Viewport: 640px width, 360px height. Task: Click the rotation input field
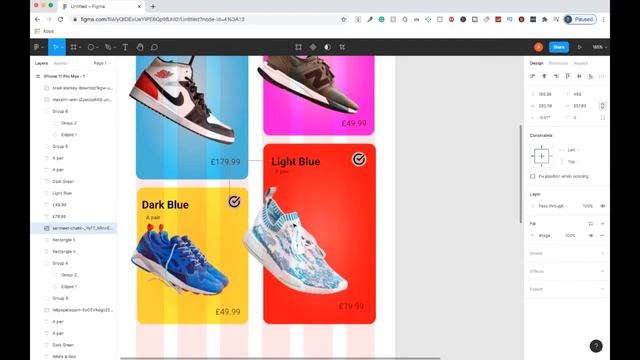pyautogui.click(x=545, y=118)
